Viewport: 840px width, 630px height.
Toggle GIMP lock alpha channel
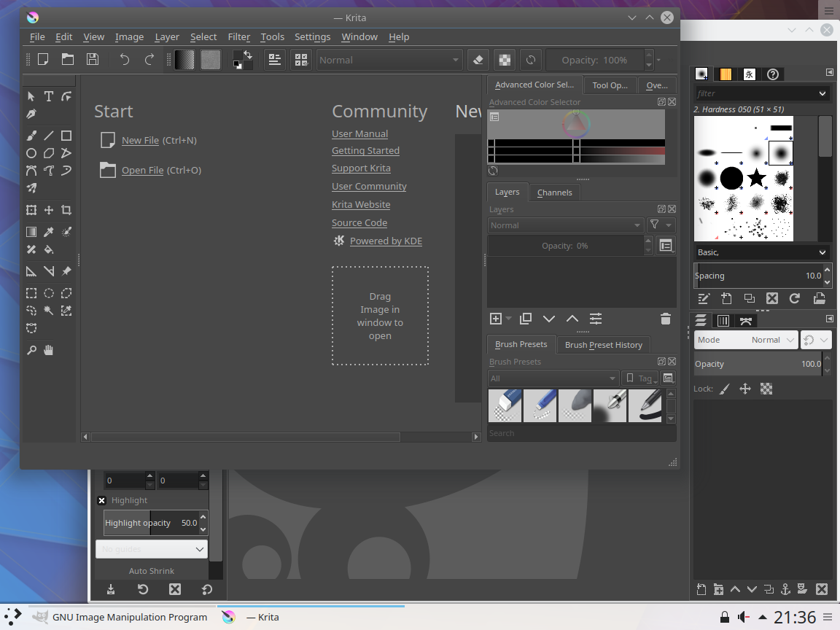coord(766,389)
